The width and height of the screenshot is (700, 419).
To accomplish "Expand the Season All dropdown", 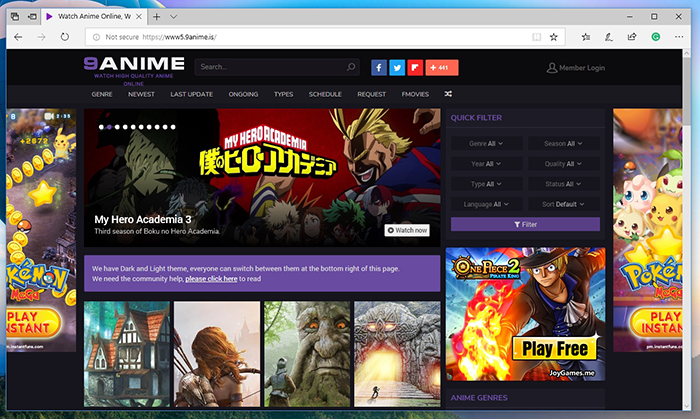I will coord(563,144).
